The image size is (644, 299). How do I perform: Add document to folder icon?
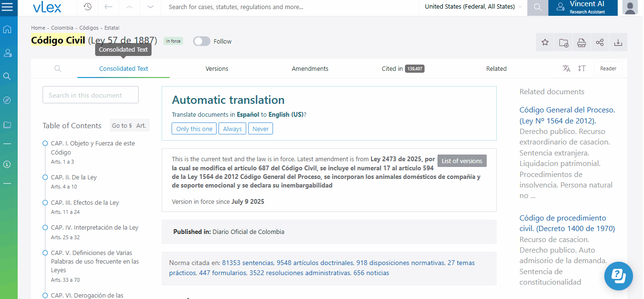coord(563,43)
